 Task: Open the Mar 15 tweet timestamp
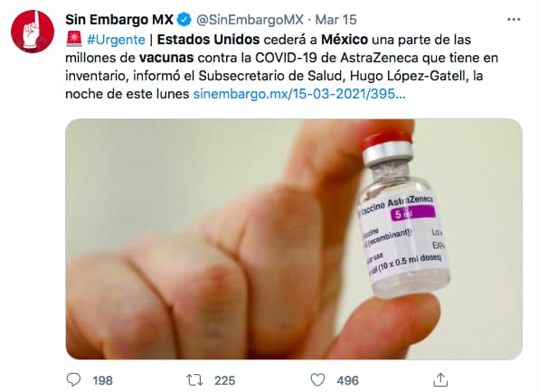coord(335,20)
